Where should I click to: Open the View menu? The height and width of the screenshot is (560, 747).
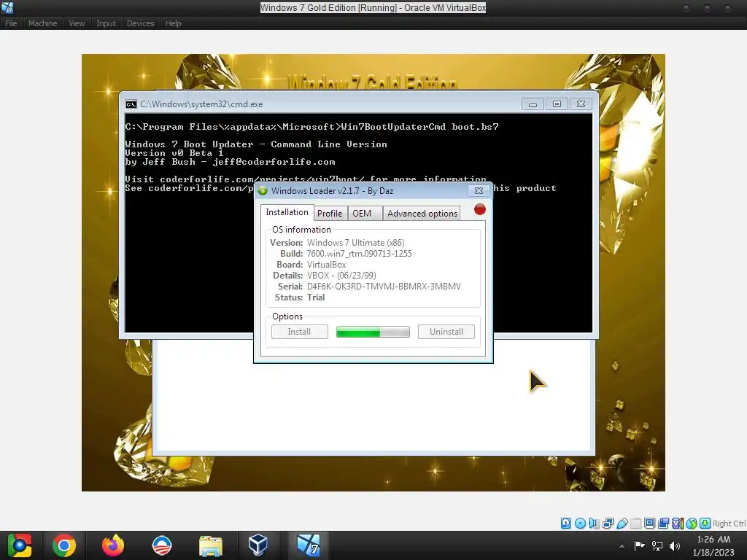tap(77, 23)
